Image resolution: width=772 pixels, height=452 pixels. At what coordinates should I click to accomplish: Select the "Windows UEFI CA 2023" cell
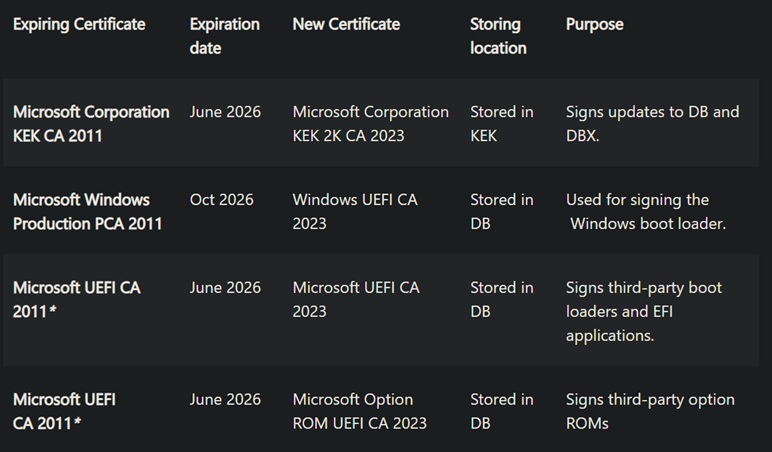pos(355,211)
